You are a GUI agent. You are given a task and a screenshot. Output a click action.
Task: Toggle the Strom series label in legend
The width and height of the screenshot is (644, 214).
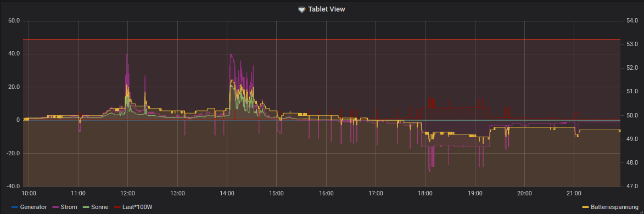tap(70, 207)
